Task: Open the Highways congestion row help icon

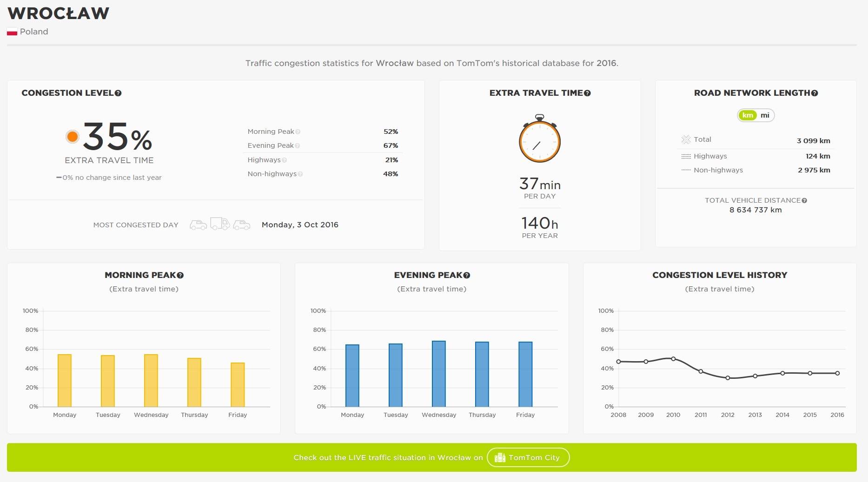Action: click(x=285, y=160)
